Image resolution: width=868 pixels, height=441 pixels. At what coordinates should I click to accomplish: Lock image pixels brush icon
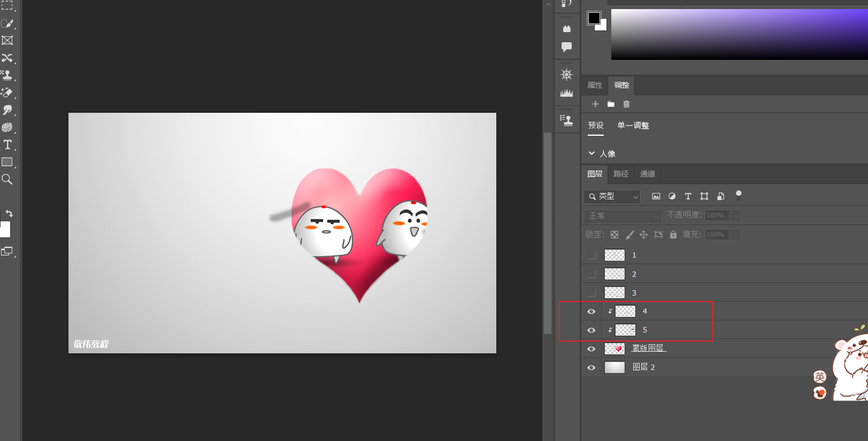629,235
